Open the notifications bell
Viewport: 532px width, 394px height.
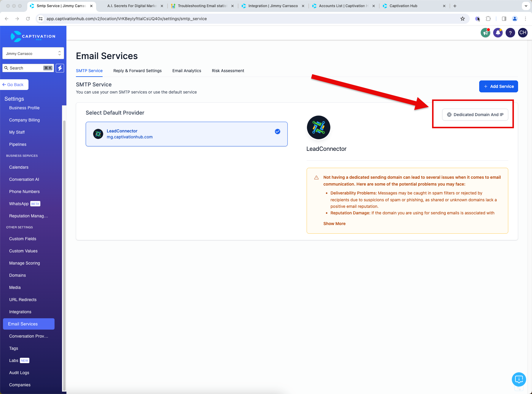pyautogui.click(x=498, y=33)
